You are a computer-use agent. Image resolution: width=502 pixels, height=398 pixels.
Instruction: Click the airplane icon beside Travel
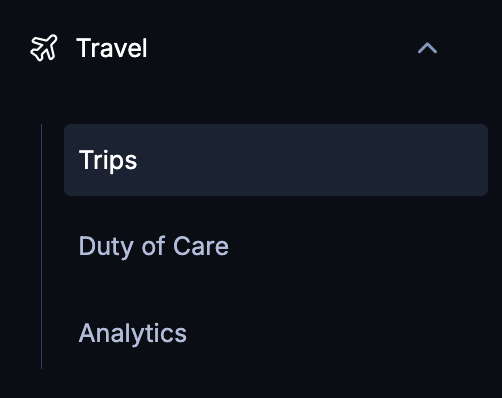[44, 48]
